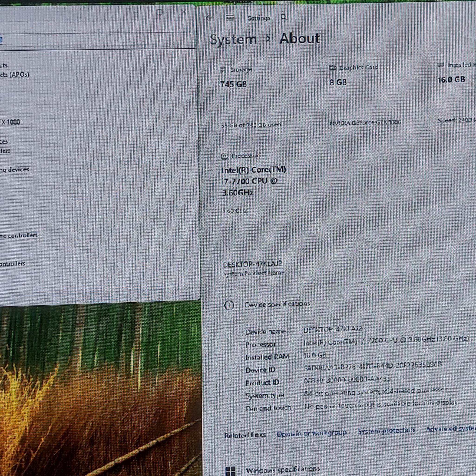Select the Device name value DESKTOP-47KLAJ2 in specifications
This screenshot has height=476, width=476.
[x=333, y=329]
